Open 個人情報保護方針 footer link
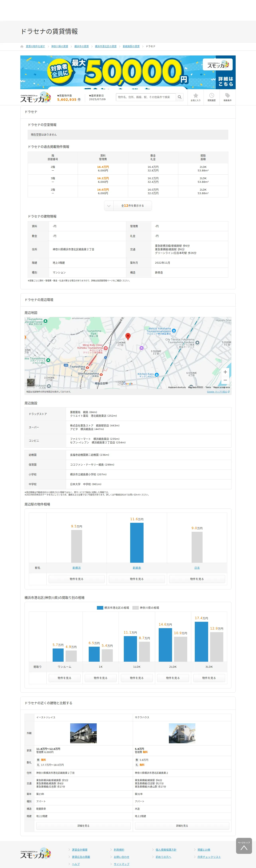Viewport: 256px width, 868px height. click(x=166, y=850)
